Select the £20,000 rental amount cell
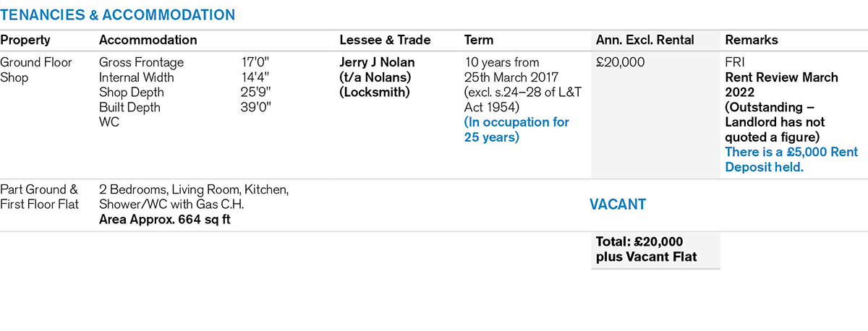Image resolution: width=868 pixels, height=331 pixels. [x=621, y=63]
